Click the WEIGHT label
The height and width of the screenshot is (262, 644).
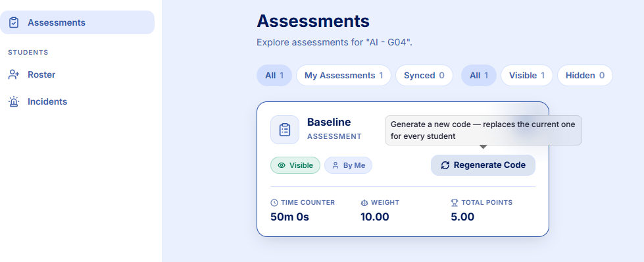pos(385,202)
